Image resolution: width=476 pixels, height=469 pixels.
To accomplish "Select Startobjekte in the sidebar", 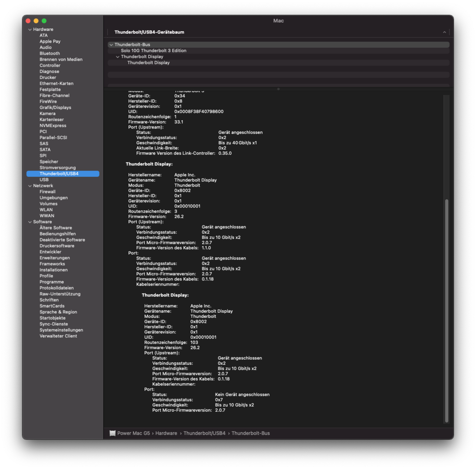I will click(x=52, y=318).
